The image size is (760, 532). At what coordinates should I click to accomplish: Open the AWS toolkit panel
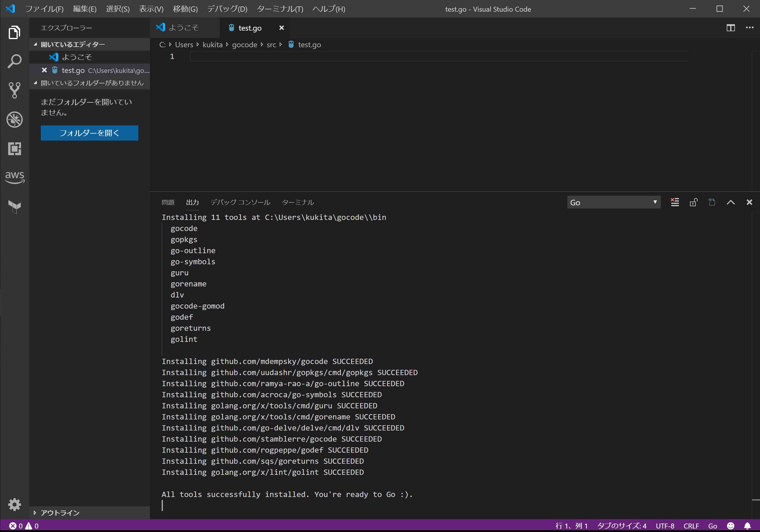14,178
